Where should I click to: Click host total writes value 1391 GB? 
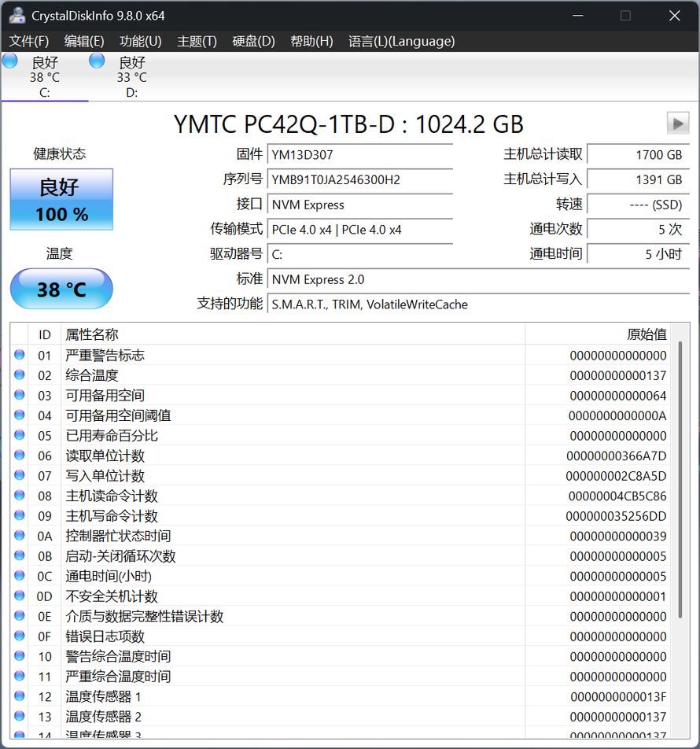(639, 179)
